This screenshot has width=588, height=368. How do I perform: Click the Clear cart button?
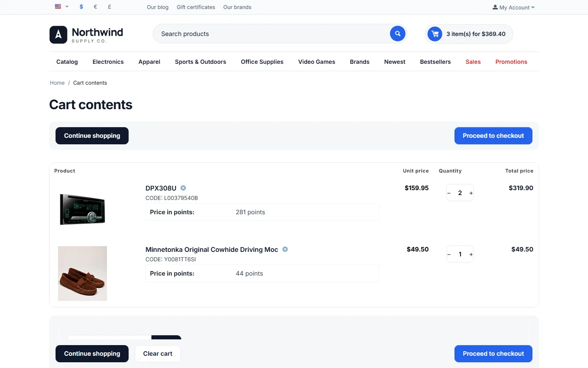(158, 354)
